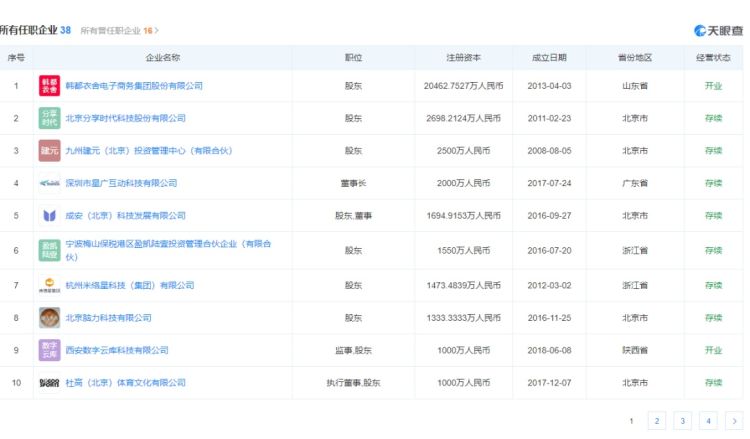Click the date 2018-06-08

tap(549, 351)
